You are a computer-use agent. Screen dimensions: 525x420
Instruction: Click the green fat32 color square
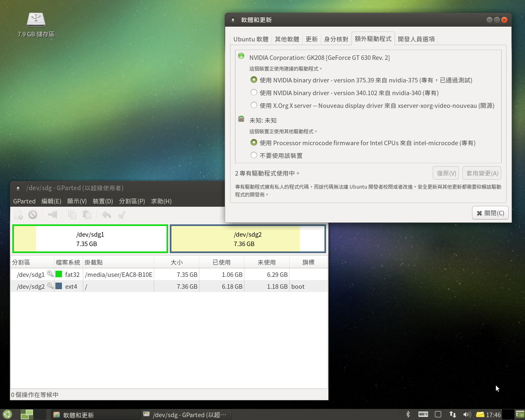click(x=59, y=274)
